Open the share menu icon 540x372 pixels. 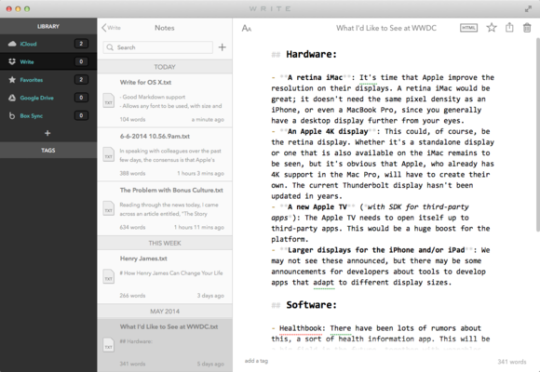[509, 28]
